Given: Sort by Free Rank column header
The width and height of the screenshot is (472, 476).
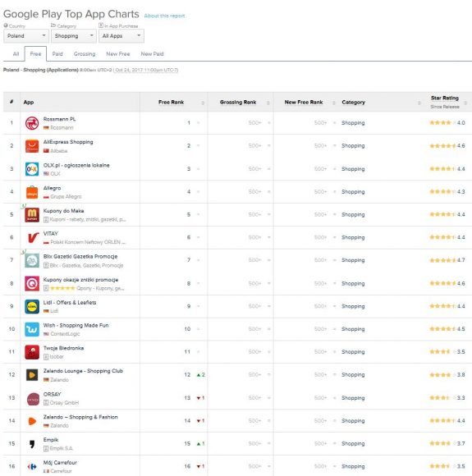Looking at the screenshot, I should point(171,103).
